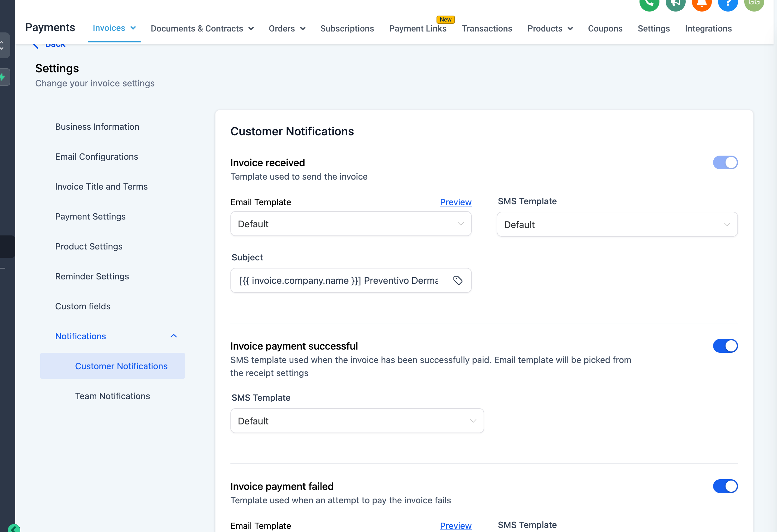Select Team Notifications
The width and height of the screenshot is (777, 532).
pyautogui.click(x=112, y=396)
